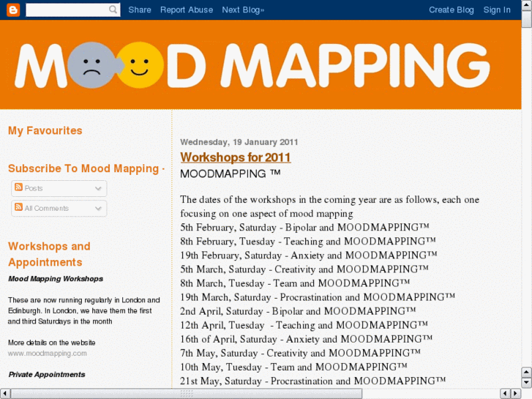Click the magnifier search icon in navbar
The height and width of the screenshot is (399, 532).
(x=113, y=10)
